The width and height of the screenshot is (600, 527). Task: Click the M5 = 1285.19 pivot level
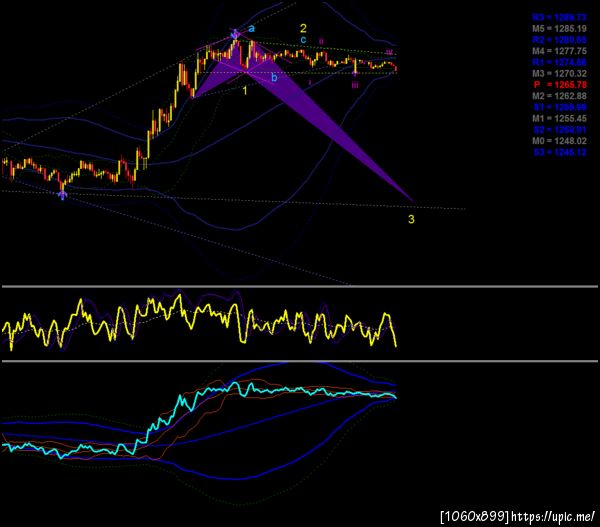pos(559,29)
